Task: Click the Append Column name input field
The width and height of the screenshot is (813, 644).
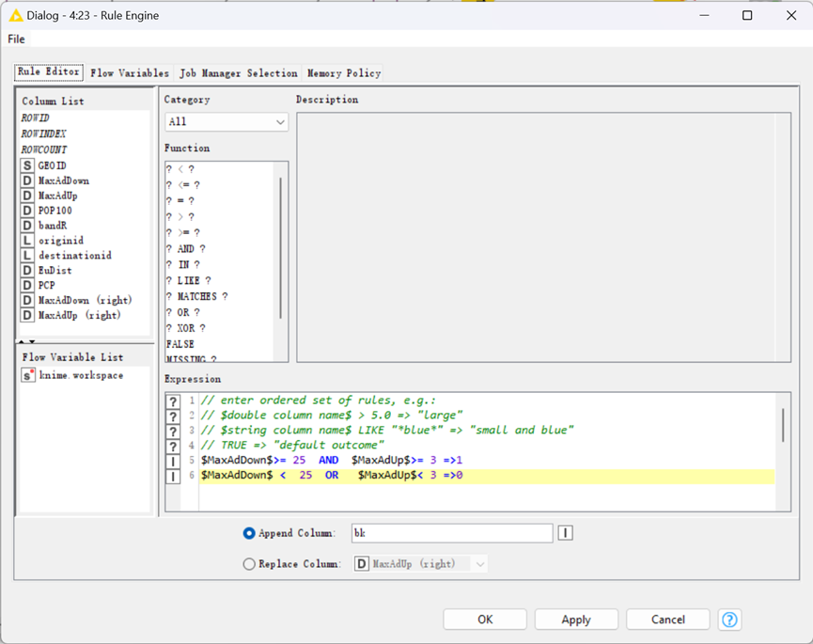Action: click(x=452, y=533)
